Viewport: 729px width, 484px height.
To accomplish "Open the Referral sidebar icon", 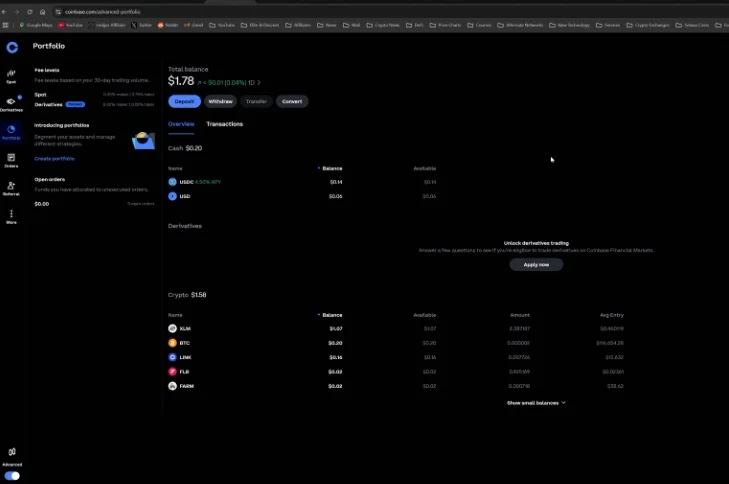I will click(x=11, y=188).
